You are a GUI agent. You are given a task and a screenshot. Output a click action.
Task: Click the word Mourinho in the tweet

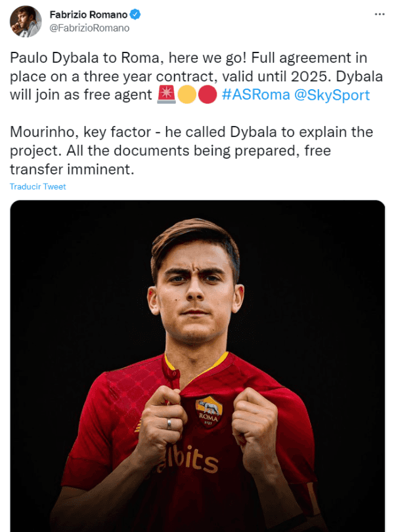click(x=43, y=132)
